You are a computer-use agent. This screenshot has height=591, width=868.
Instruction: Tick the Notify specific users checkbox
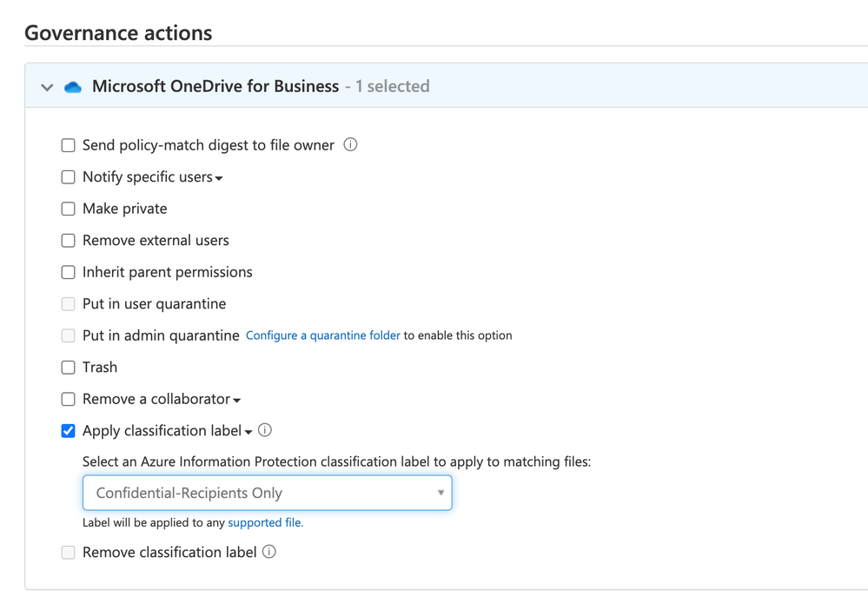pos(68,176)
